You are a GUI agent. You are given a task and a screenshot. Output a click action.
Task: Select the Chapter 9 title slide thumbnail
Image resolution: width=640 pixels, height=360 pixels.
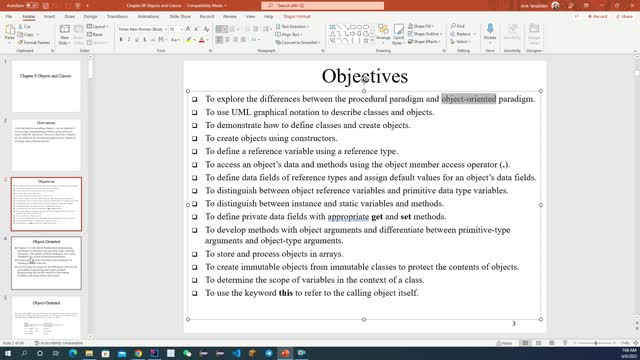(x=46, y=87)
